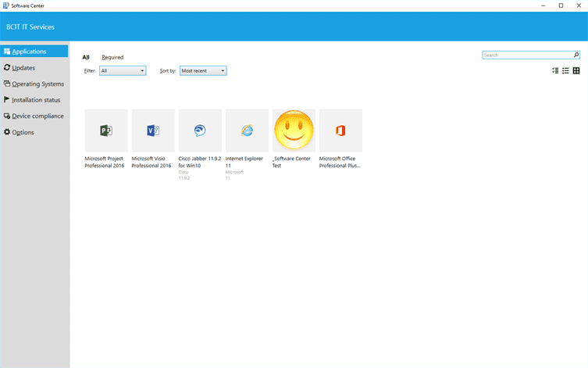View Installation status page
The height and width of the screenshot is (368, 588).
pos(36,100)
